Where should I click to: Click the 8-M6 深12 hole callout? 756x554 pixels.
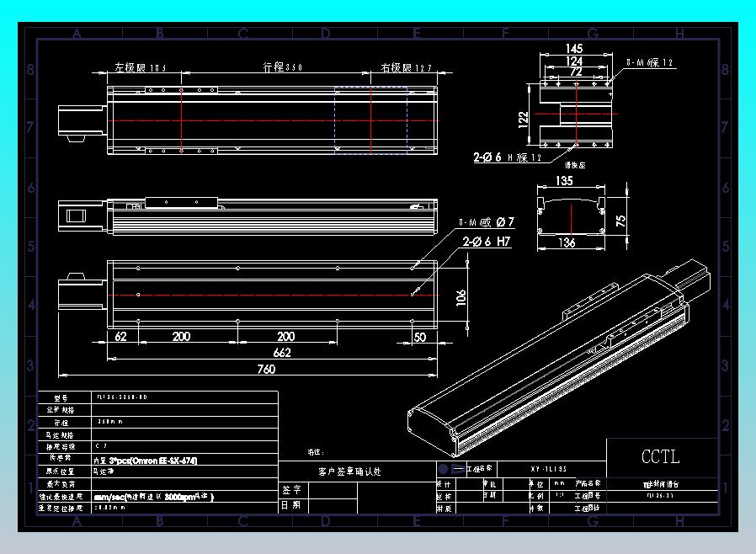point(649,62)
